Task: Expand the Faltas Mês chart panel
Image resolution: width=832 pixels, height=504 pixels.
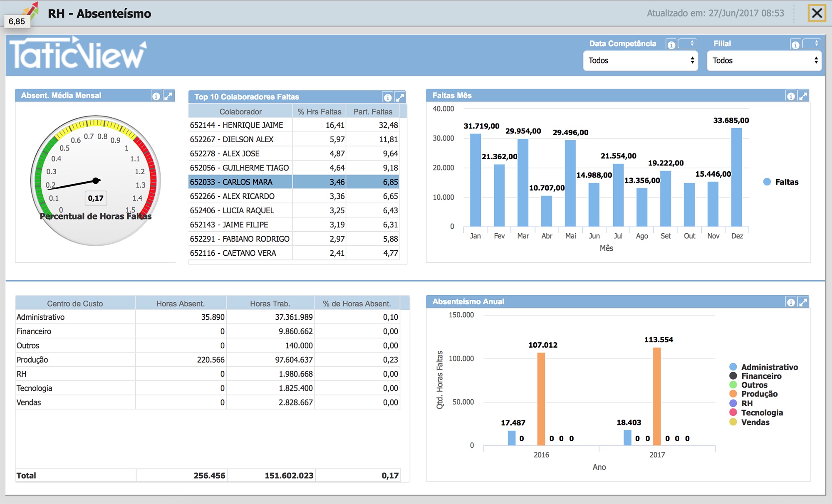Action: pyautogui.click(x=803, y=96)
